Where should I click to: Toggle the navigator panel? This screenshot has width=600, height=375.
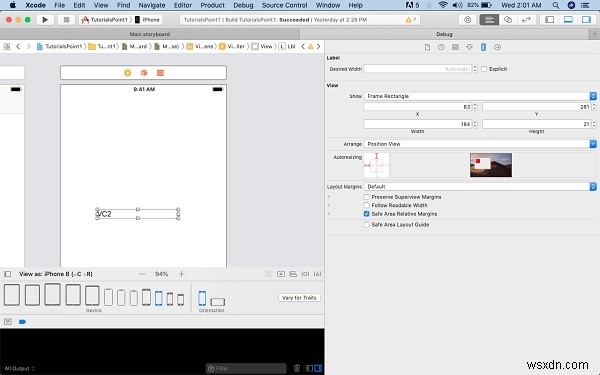(549, 20)
